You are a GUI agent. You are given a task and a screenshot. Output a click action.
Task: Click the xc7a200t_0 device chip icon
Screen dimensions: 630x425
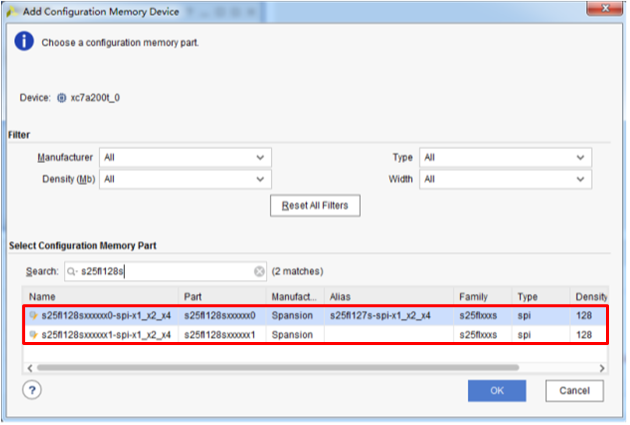(62, 98)
